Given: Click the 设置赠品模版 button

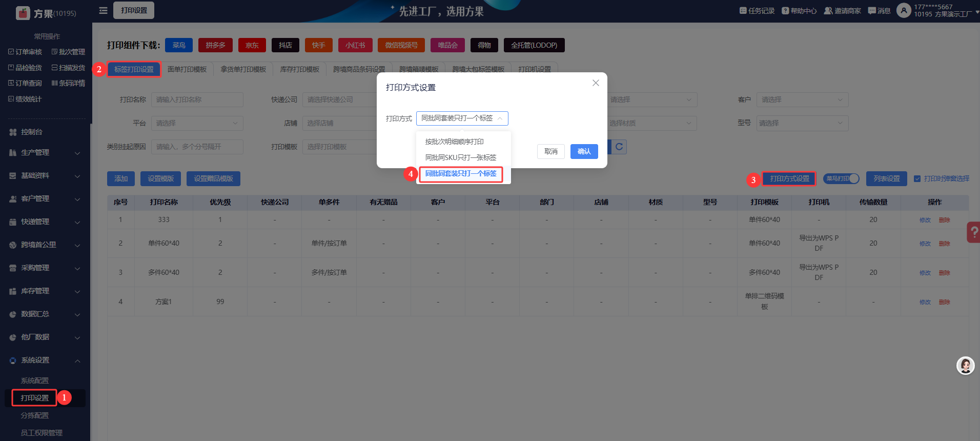Looking at the screenshot, I should pos(213,178).
